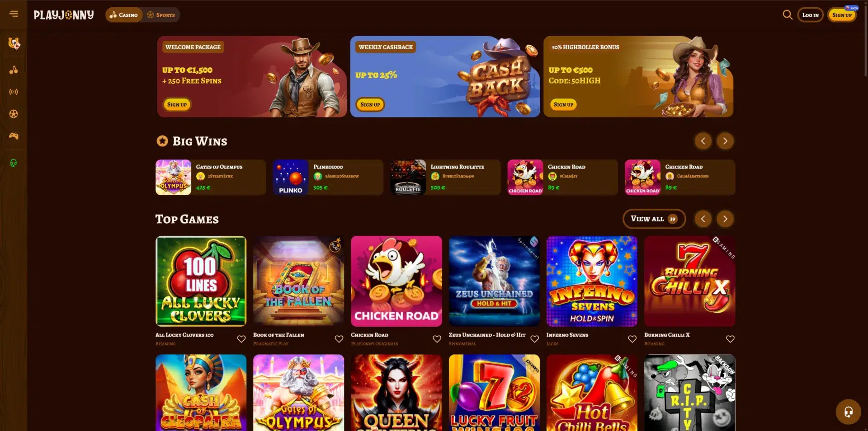Click the search magnifier icon
868x431 pixels.
(787, 15)
